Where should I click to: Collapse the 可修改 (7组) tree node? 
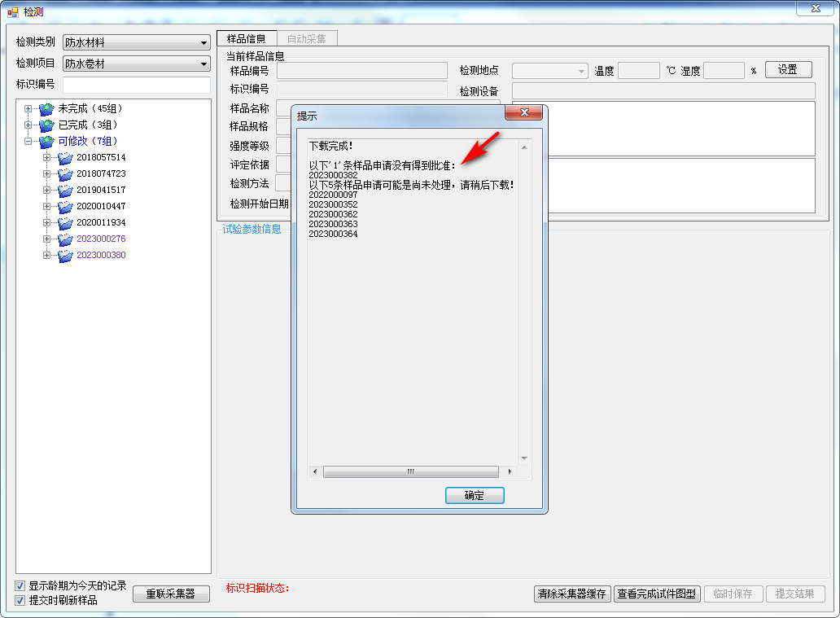pos(28,141)
